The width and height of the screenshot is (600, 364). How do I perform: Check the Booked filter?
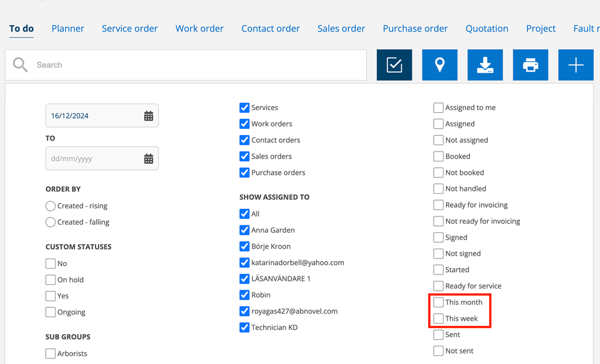[438, 156]
